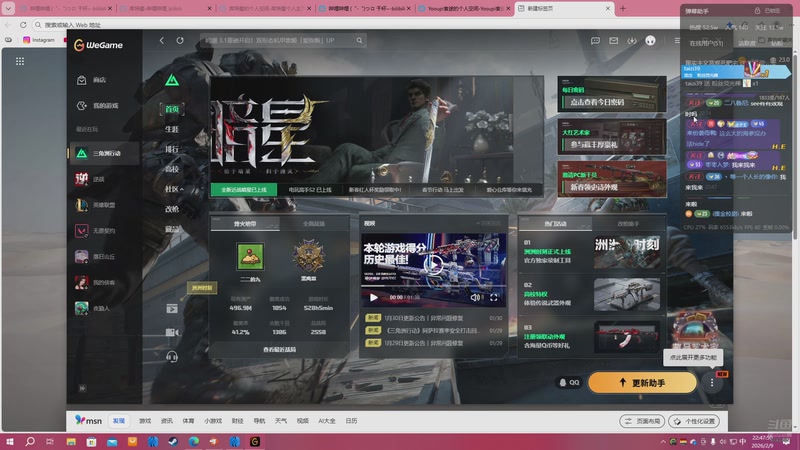Switch to 全面战场 stats tab
800x450 pixels.
pos(314,224)
